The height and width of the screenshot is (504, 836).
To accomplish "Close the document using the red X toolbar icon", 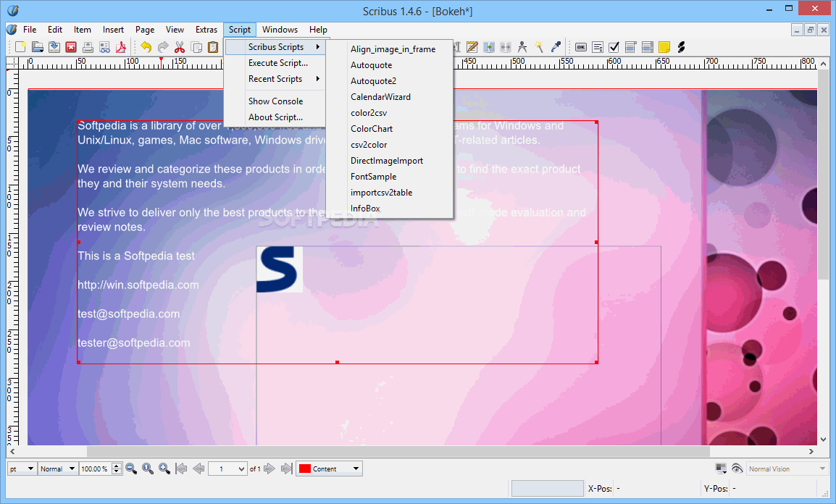I will point(71,47).
